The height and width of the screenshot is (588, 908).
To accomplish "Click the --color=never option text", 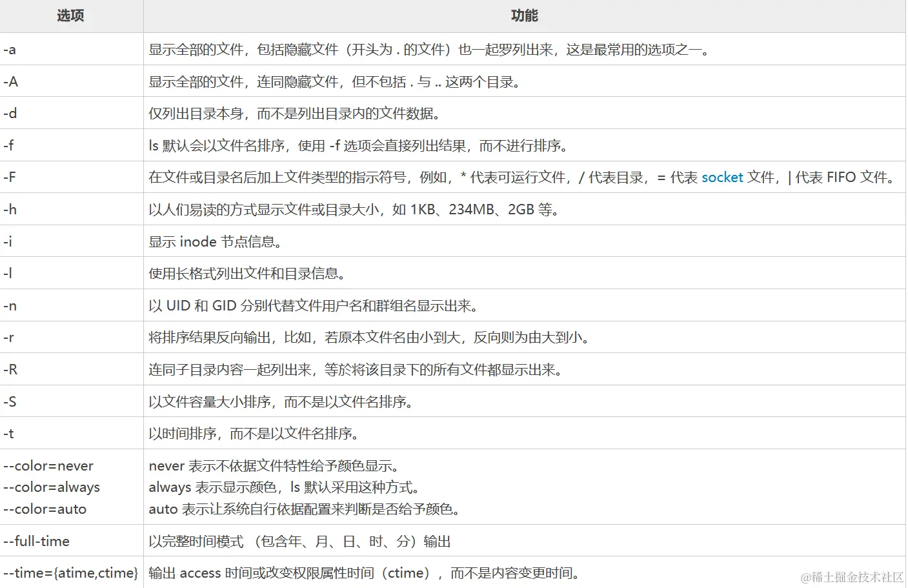I will [x=48, y=466].
